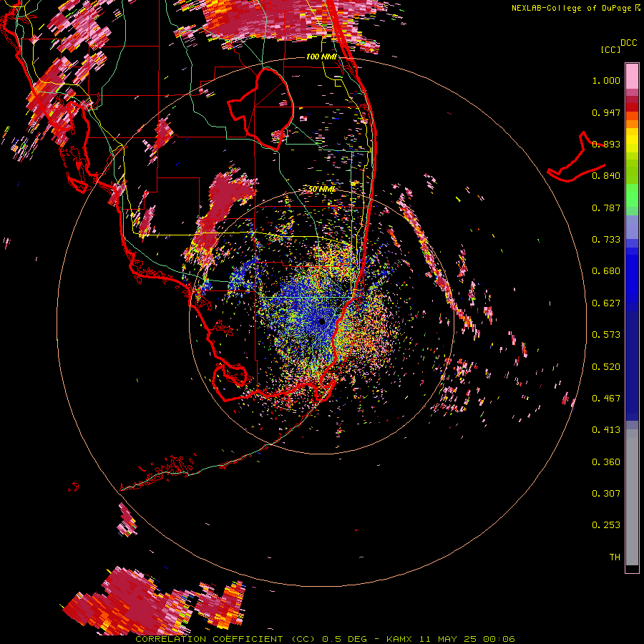The width and height of the screenshot is (644, 644).
Task: Click the 0.360 scale value
Action: click(x=606, y=462)
